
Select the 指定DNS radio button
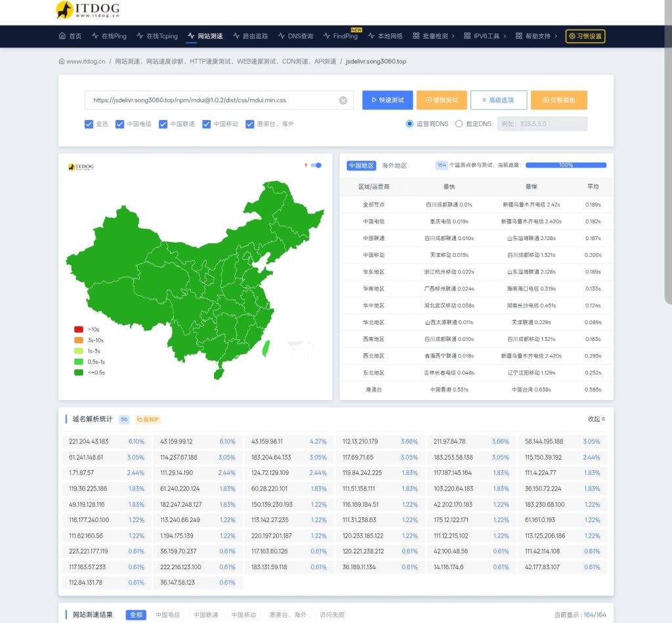(x=459, y=123)
